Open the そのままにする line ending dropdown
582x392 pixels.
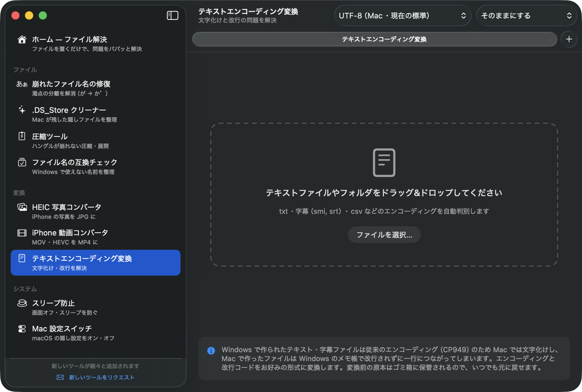[526, 16]
